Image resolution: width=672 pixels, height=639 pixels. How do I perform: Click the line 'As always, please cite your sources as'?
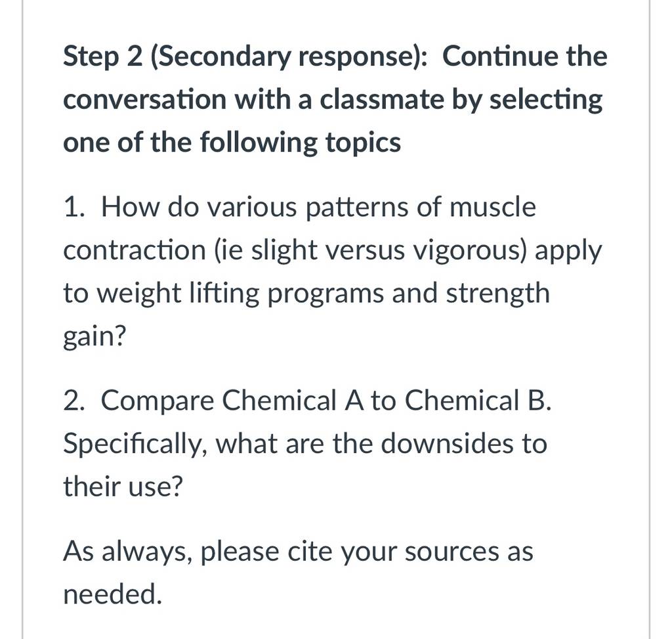[x=299, y=552]
